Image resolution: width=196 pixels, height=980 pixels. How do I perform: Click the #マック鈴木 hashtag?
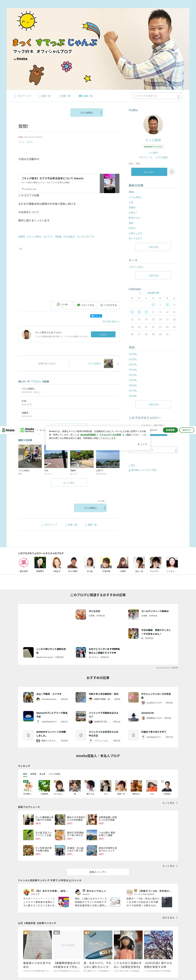click(x=34, y=237)
